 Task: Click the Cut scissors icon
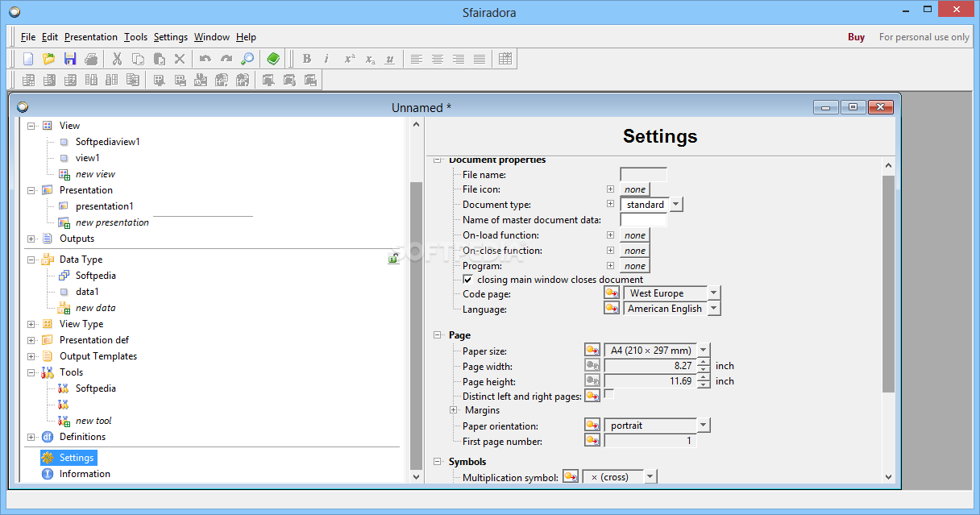click(x=117, y=59)
